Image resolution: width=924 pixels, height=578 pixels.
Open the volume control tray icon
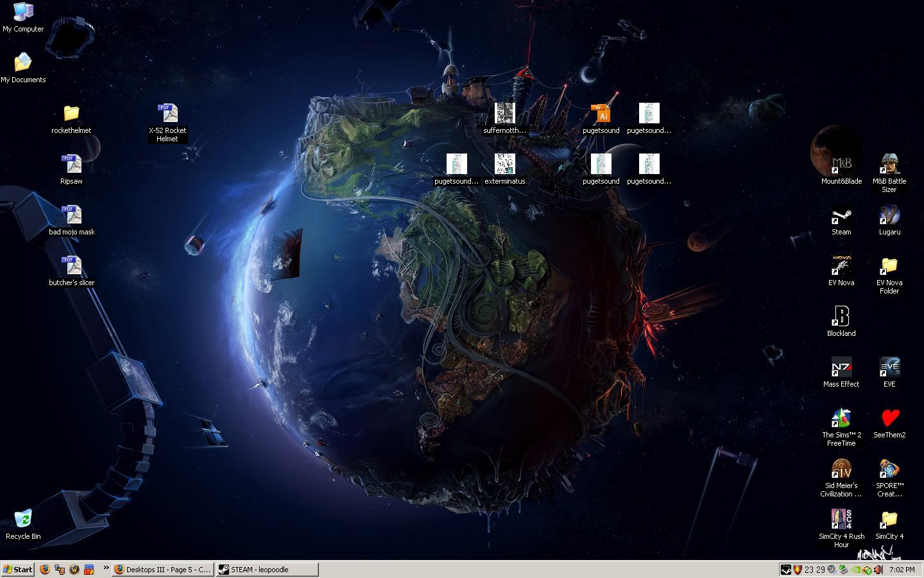tap(878, 570)
